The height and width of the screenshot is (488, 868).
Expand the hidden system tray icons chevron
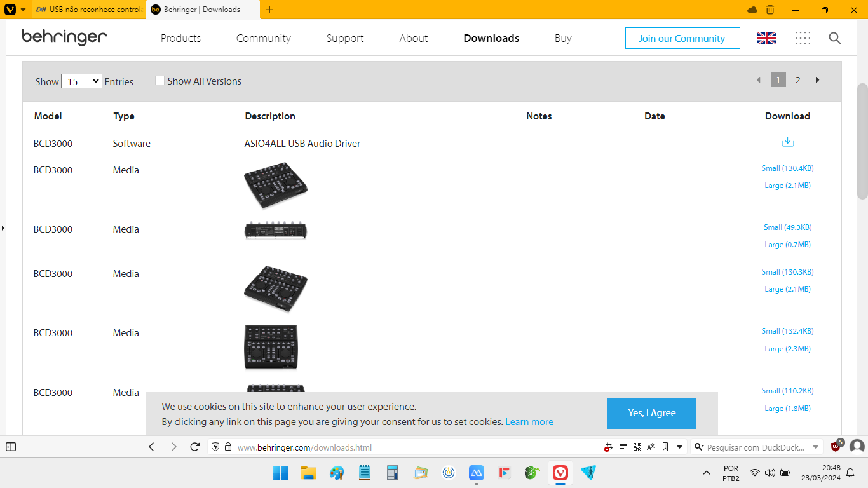(x=706, y=473)
